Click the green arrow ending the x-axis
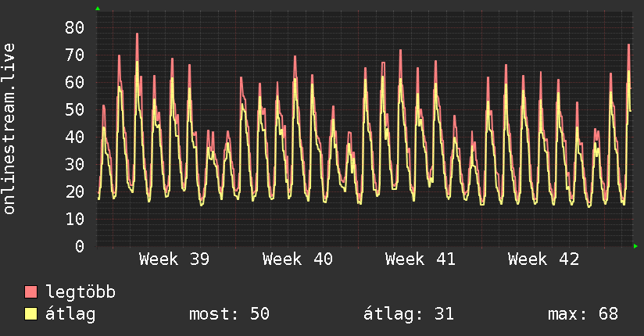The image size is (644, 336). coord(635,246)
